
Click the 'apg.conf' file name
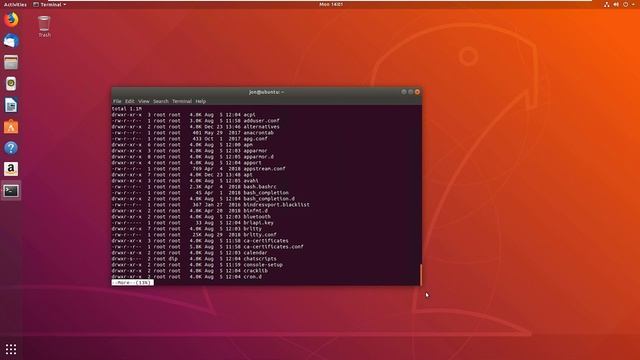coord(256,139)
